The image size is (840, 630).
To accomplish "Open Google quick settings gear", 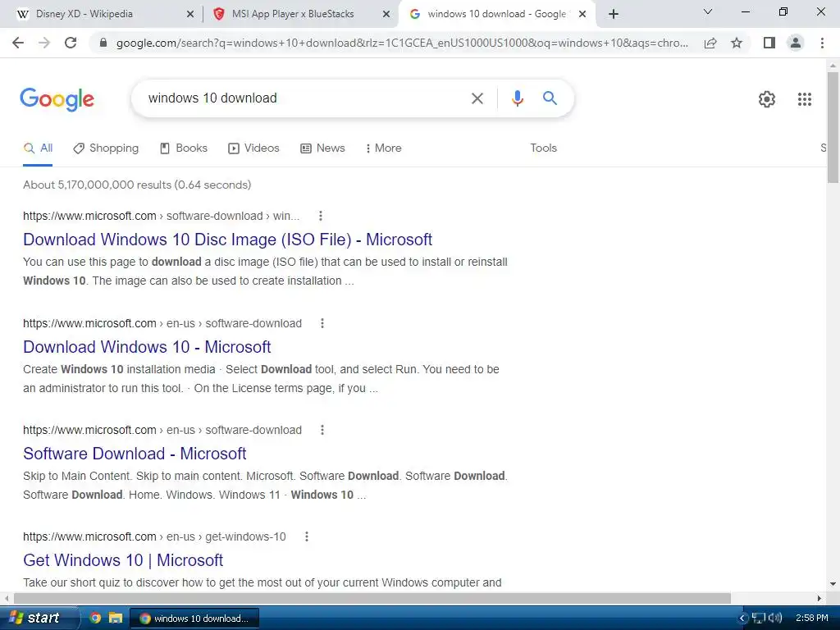I will click(767, 99).
